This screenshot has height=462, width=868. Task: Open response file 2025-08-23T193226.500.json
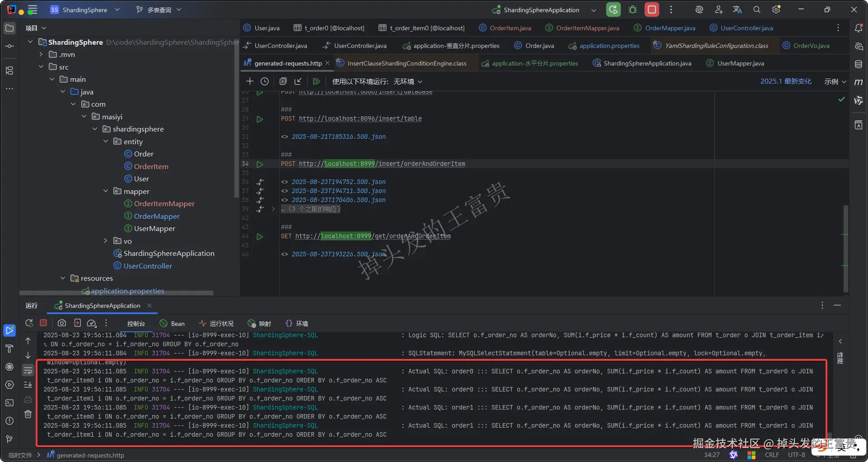point(339,254)
